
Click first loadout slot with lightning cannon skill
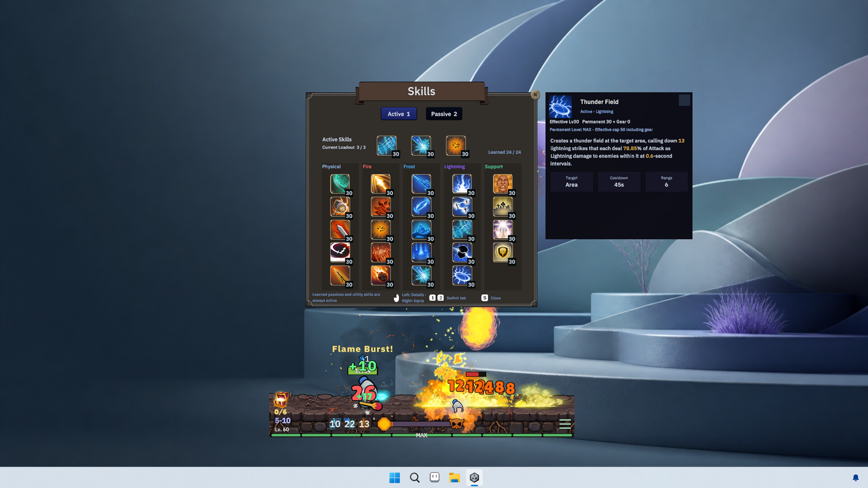click(387, 145)
